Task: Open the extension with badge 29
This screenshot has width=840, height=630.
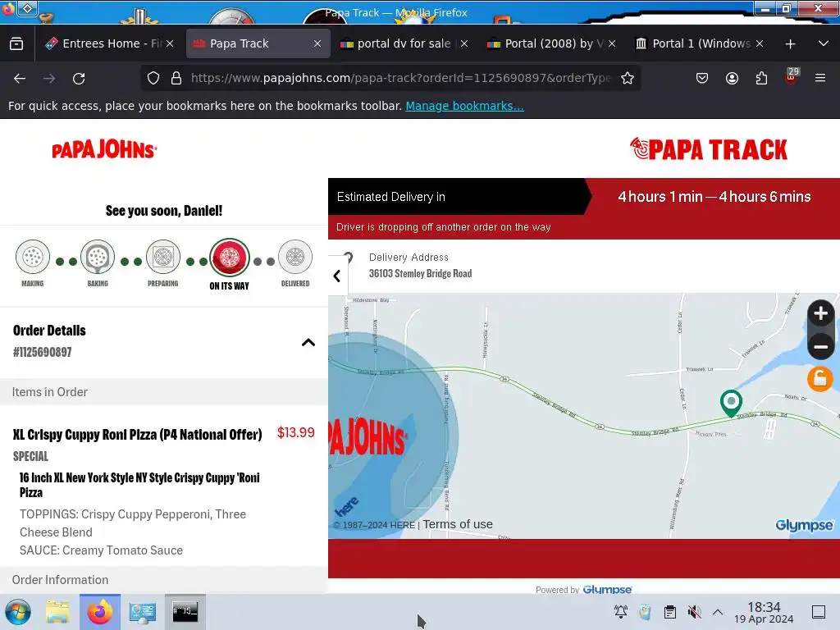Action: point(792,76)
